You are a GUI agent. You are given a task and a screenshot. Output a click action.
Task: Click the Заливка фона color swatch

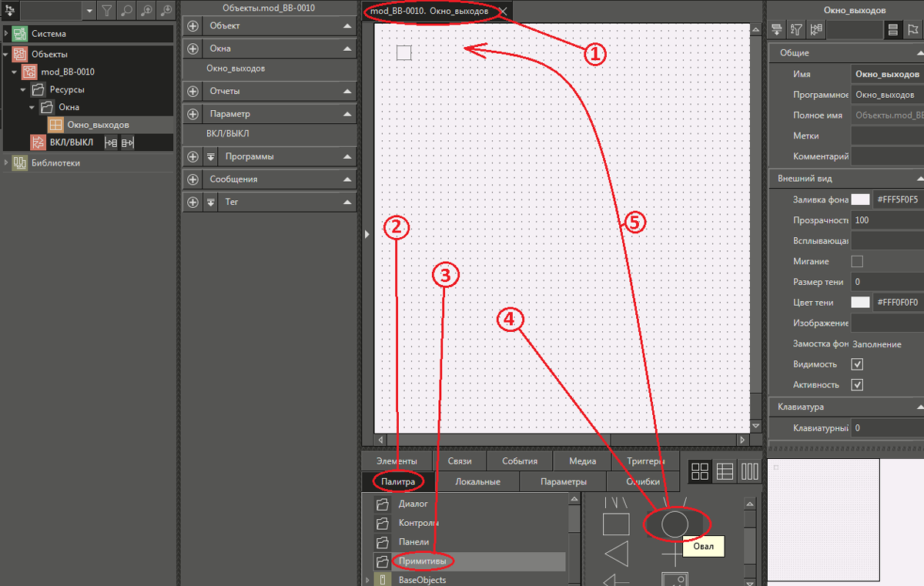(x=860, y=199)
